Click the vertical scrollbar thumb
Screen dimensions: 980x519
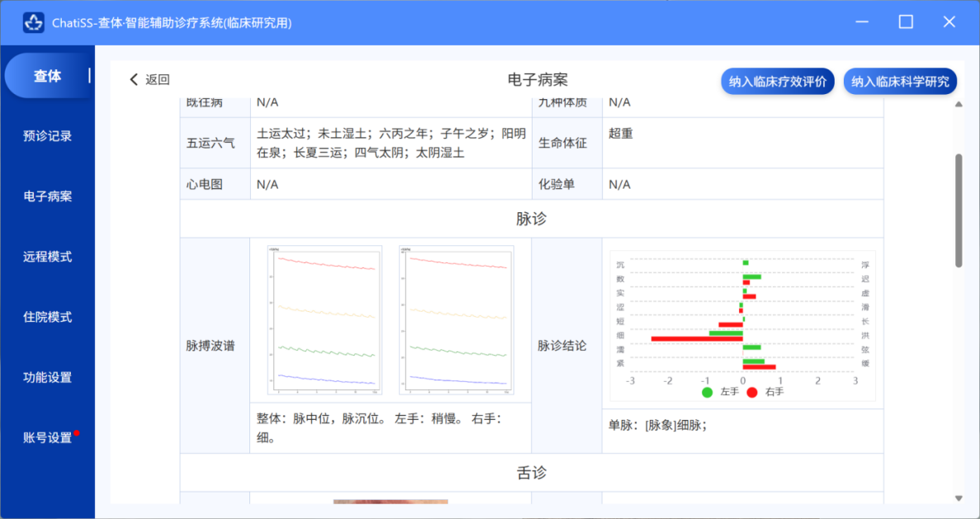tap(959, 210)
